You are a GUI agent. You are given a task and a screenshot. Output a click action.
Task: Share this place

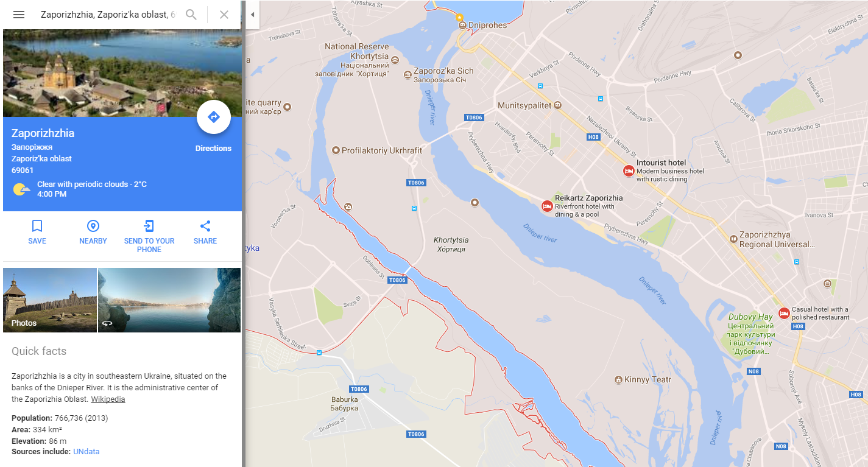point(205,232)
